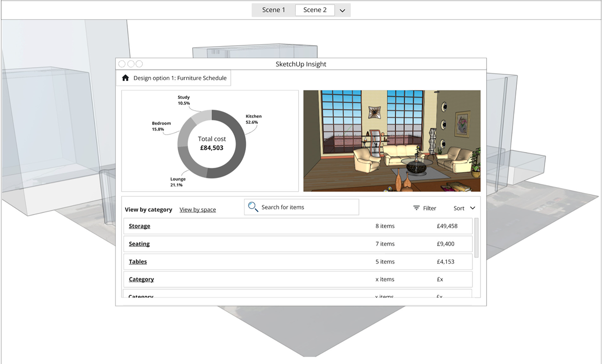Select the Scene 2 tab
This screenshot has height=364, width=603.
[x=315, y=10]
